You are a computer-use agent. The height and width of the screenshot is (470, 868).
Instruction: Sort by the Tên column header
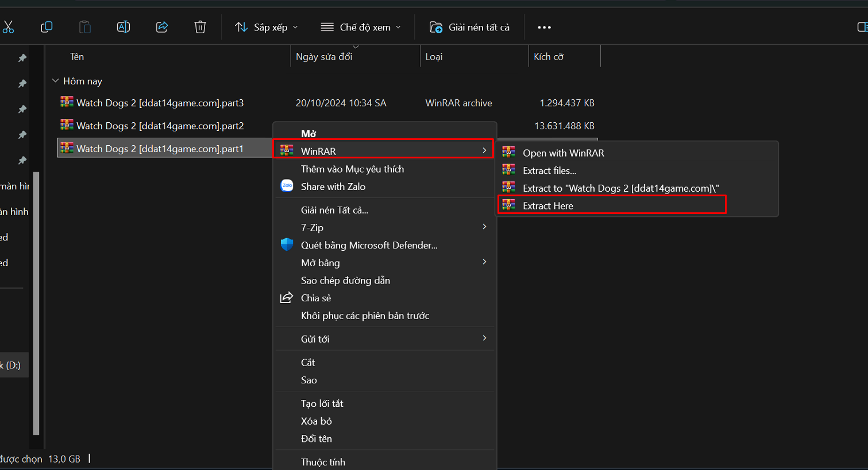[x=77, y=56]
